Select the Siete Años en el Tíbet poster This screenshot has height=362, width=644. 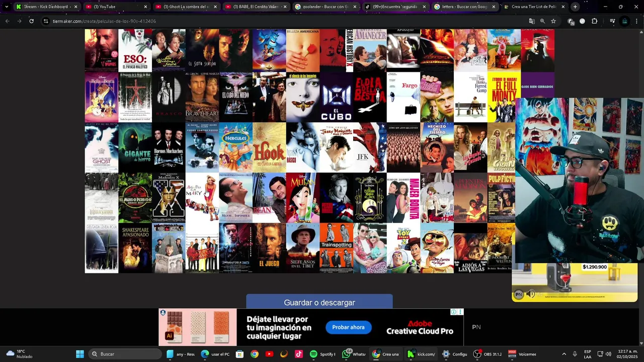303,248
